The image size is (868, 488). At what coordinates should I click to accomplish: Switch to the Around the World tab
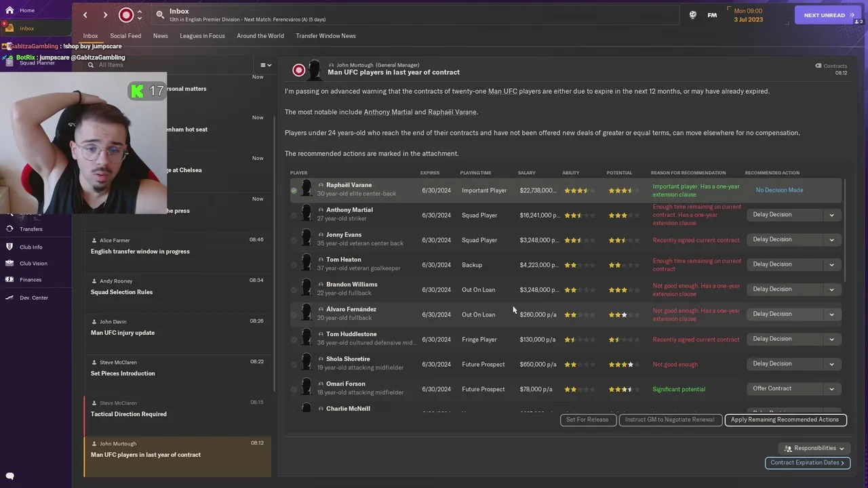pos(260,36)
